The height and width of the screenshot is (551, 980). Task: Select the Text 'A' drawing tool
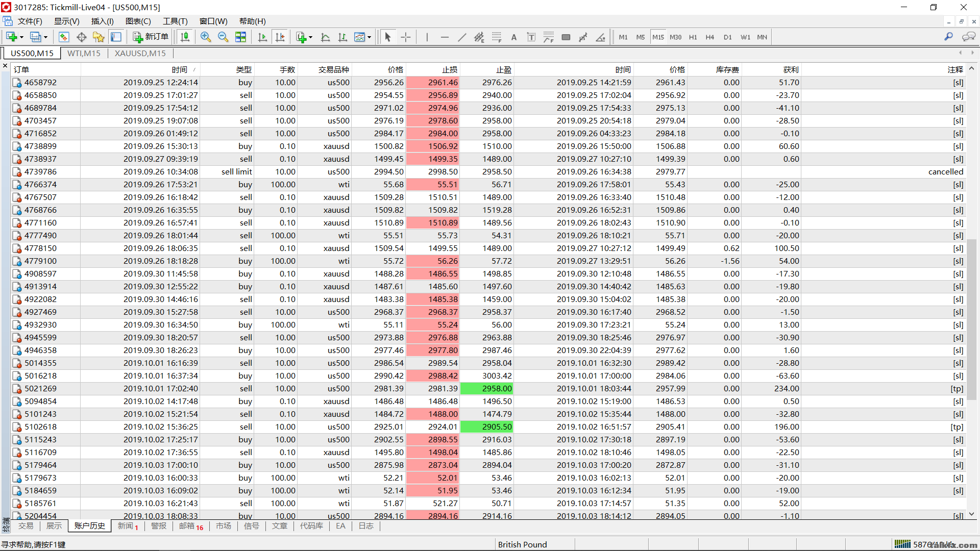tap(514, 37)
